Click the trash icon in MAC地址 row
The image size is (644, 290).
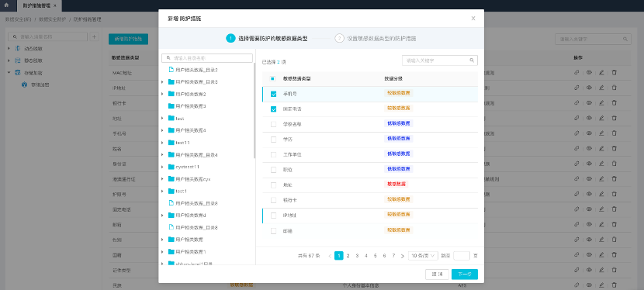point(615,72)
